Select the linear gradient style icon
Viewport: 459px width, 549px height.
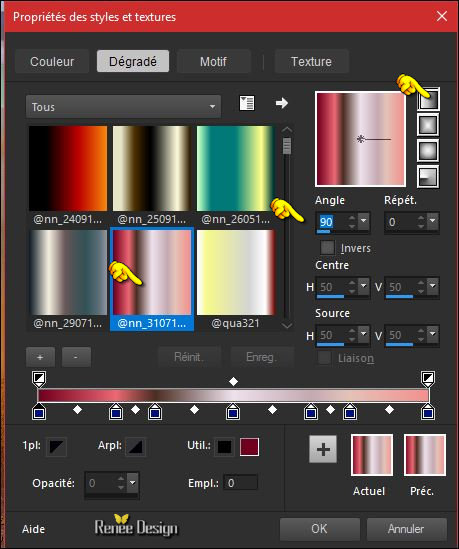(428, 100)
